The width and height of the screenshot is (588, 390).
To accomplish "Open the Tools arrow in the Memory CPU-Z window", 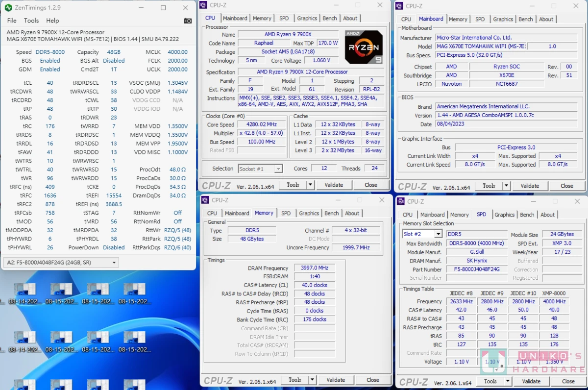I will pos(312,380).
